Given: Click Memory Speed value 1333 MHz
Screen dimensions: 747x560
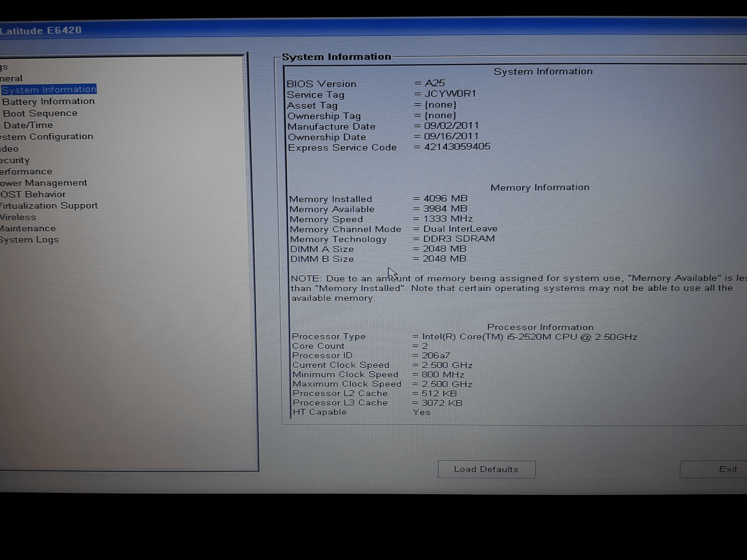Looking at the screenshot, I should coord(448,219).
